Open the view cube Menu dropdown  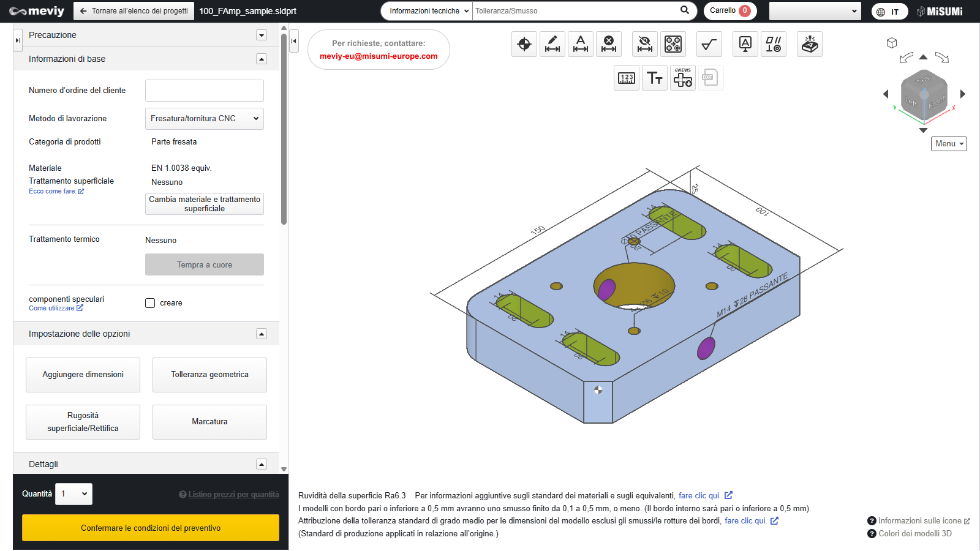coord(949,144)
